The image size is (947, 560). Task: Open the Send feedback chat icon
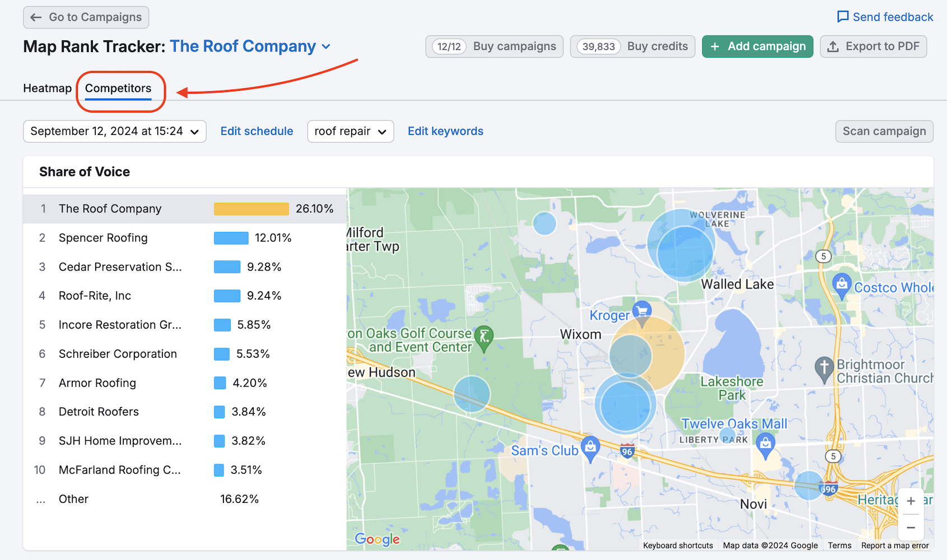842,17
